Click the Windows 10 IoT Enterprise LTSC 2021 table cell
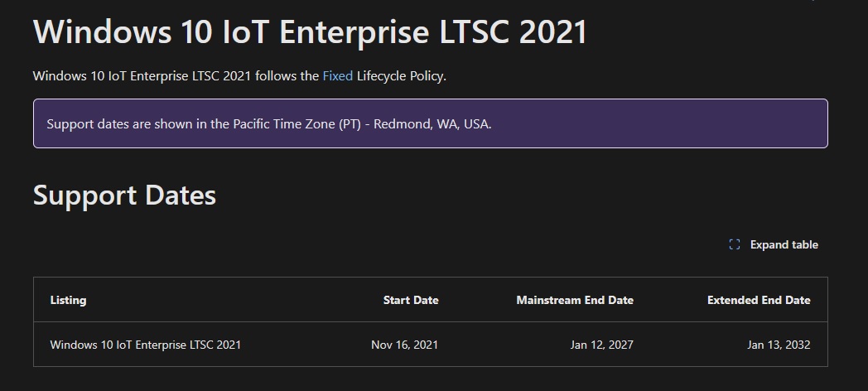 pos(146,345)
